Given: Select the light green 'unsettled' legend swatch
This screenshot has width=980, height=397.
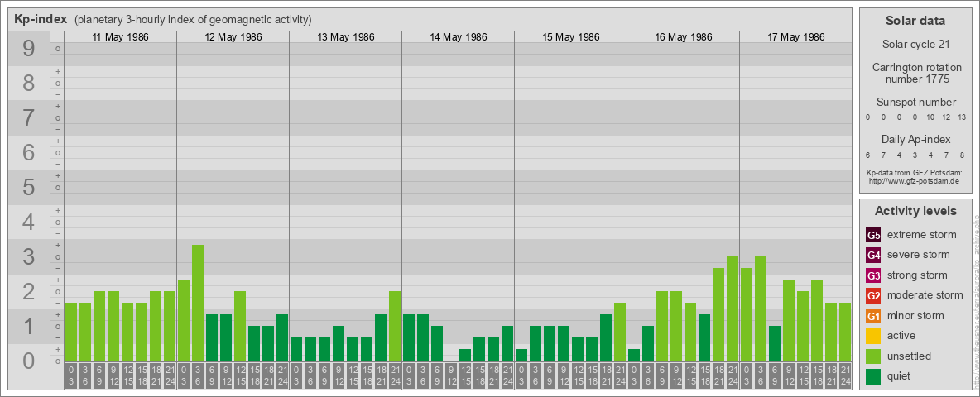Looking at the screenshot, I should pyautogui.click(x=873, y=356).
